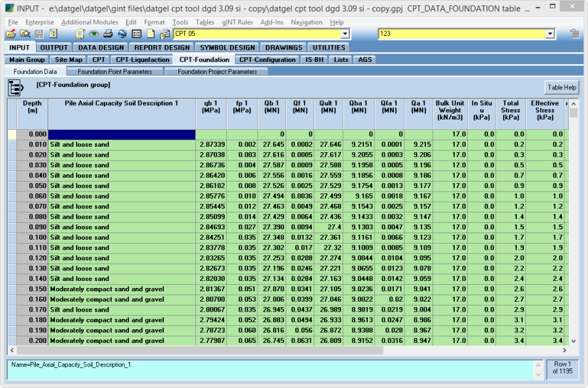The image size is (588, 388).
Task: Click the globe icon in toolbar
Action: pyautogui.click(x=122, y=34)
